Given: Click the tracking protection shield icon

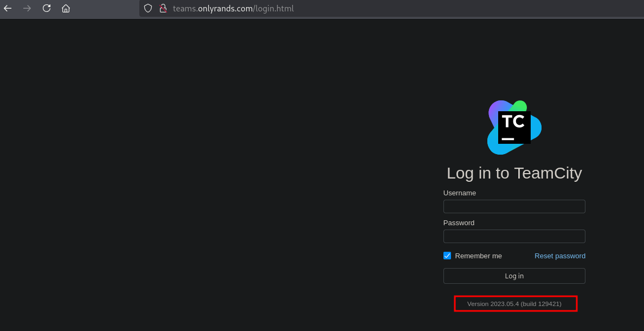Looking at the screenshot, I should point(148,8).
